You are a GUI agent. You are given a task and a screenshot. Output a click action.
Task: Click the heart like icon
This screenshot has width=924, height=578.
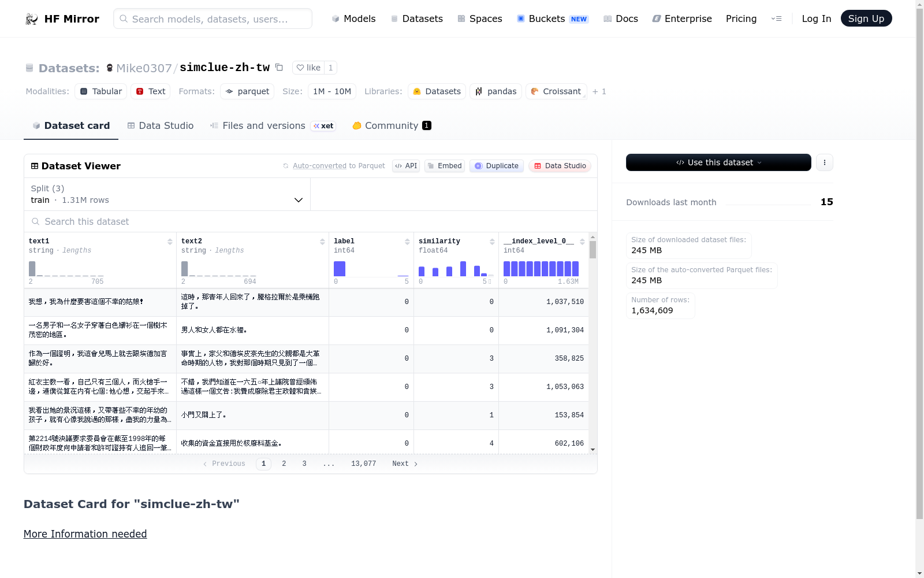pos(300,68)
